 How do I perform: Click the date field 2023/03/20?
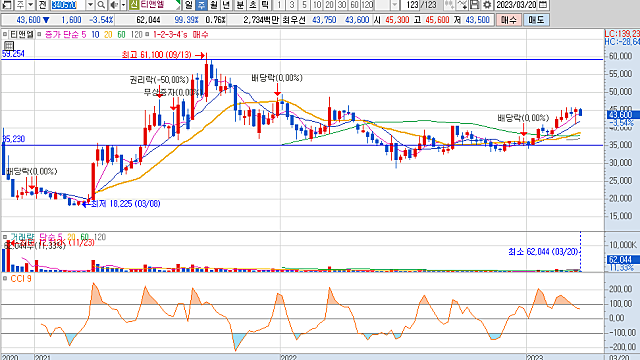click(516, 5)
